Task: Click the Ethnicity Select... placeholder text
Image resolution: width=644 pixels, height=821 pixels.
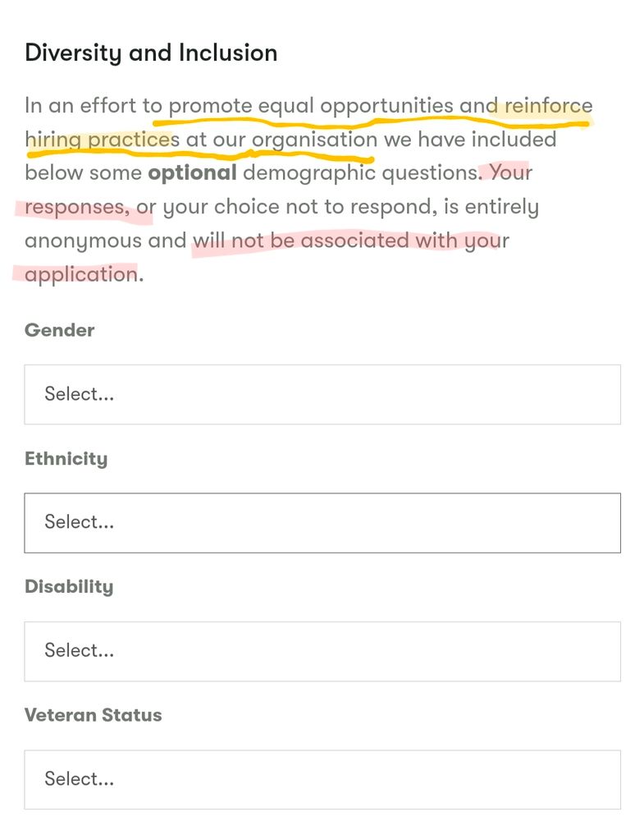Action: click(x=78, y=522)
